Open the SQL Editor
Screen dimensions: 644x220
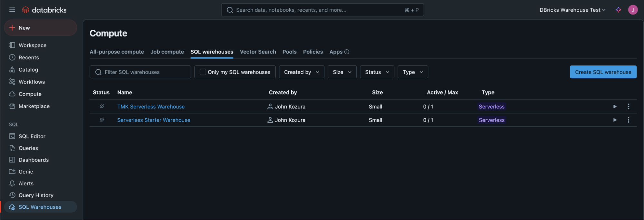[x=40, y=136]
